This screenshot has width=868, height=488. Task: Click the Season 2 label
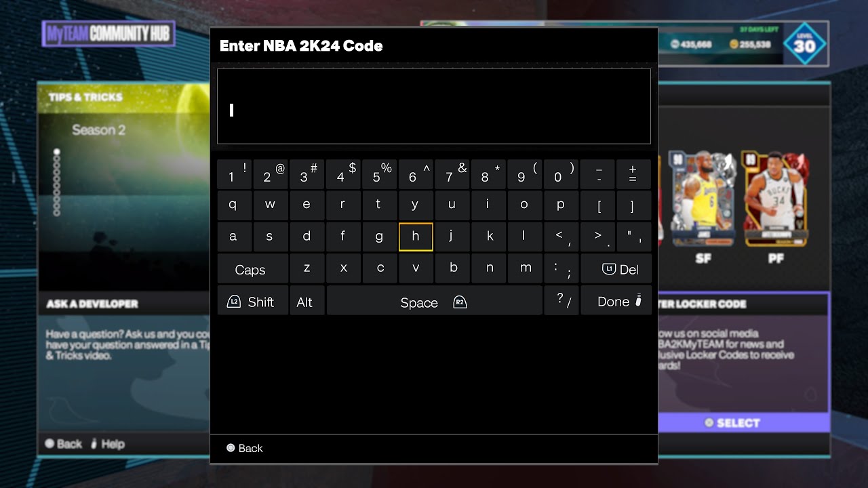99,130
